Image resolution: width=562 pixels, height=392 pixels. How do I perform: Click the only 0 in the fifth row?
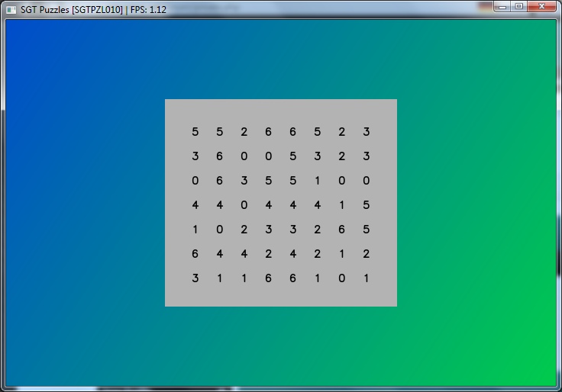click(x=219, y=229)
